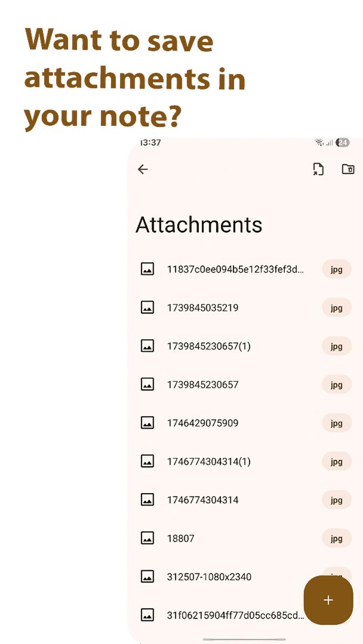
Task: Open attachment 1746774304314(1)
Action: click(x=245, y=461)
